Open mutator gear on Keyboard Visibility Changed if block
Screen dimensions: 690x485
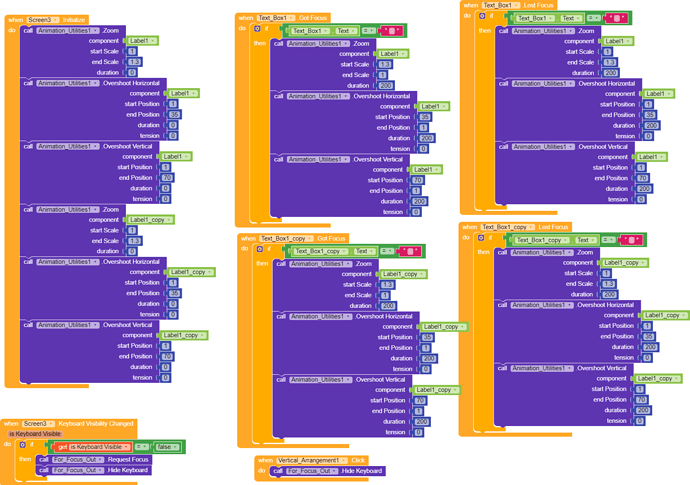(22, 445)
